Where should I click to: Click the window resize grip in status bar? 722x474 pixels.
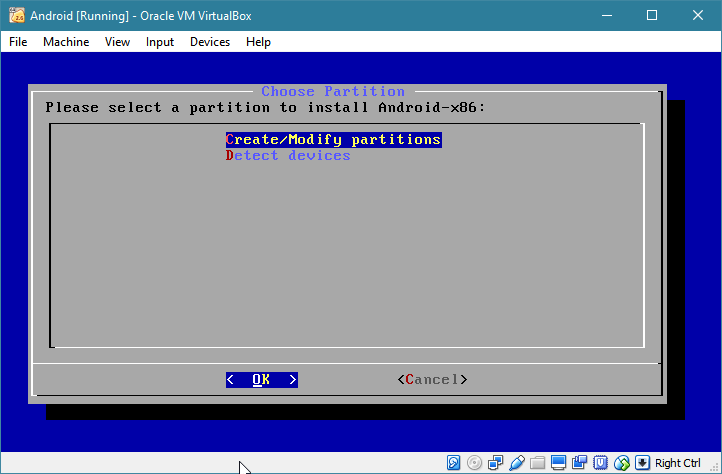tap(714, 466)
